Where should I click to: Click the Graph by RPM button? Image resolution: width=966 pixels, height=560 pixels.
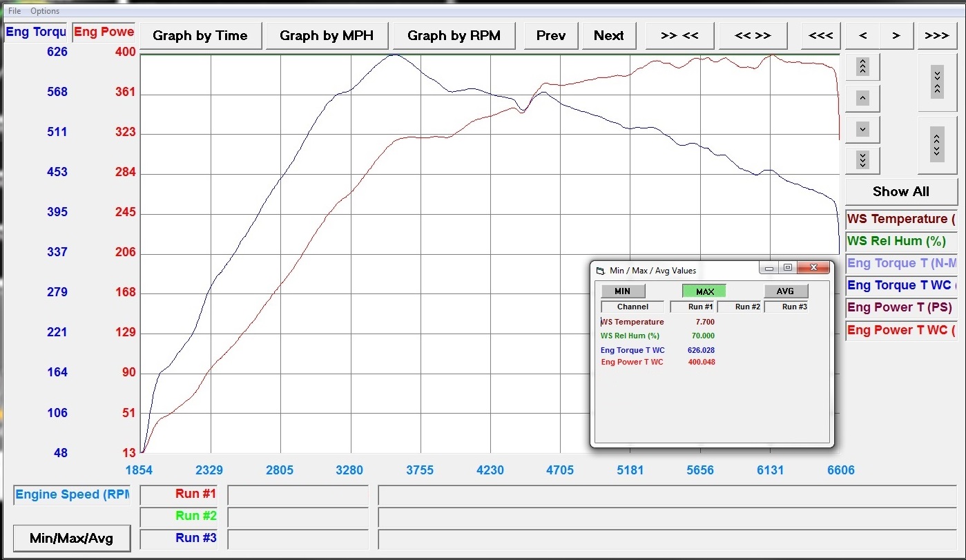point(454,36)
